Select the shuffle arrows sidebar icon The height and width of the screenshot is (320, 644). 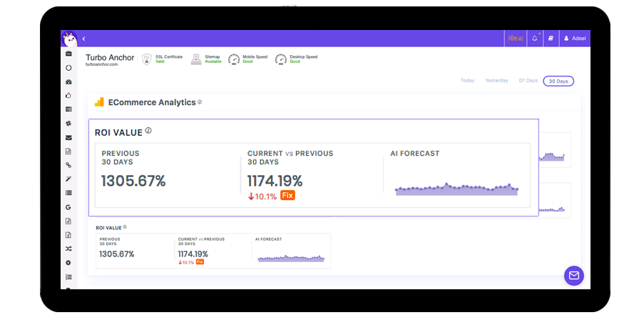(x=68, y=249)
